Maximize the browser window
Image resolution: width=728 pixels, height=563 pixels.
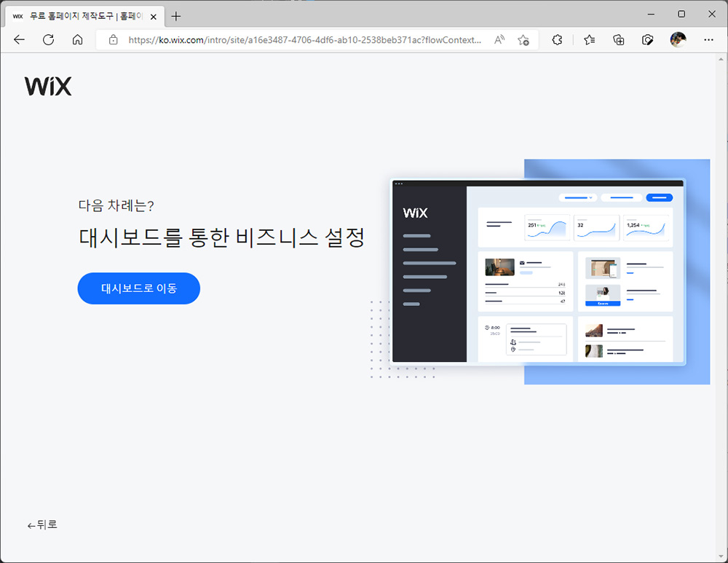pyautogui.click(x=681, y=14)
